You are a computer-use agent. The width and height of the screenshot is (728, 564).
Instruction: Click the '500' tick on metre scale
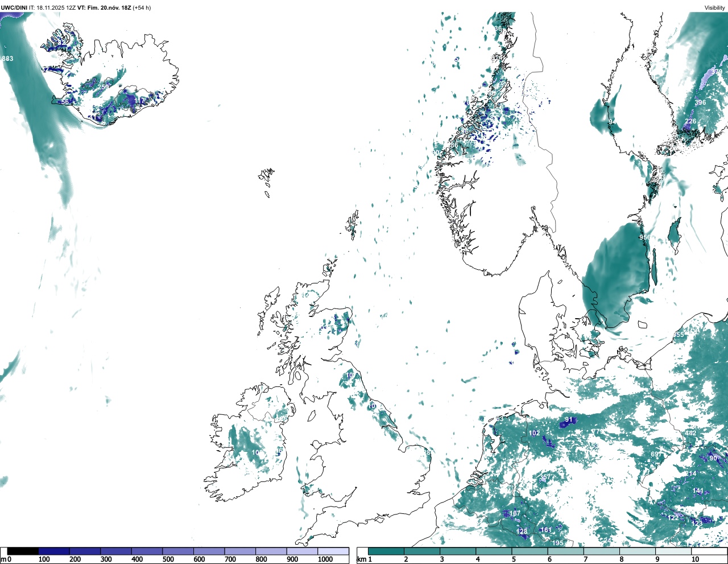coord(168,559)
